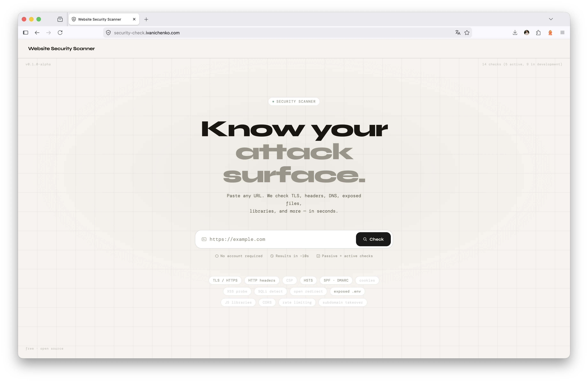The height and width of the screenshot is (382, 588).
Task: Click the TLS / HTTPS chip
Action: coord(225,281)
